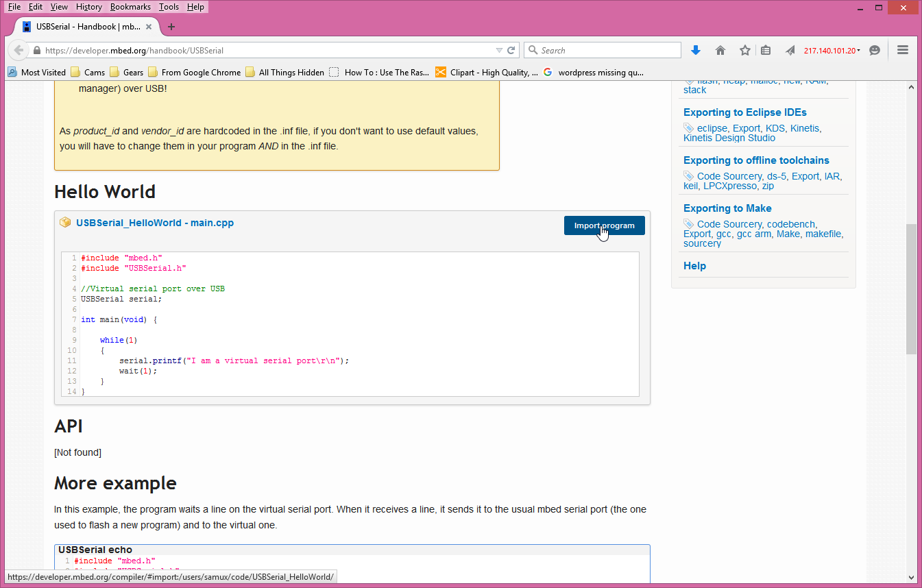The image size is (922, 588).
Task: Open the How To: Use The Ras... bookmark
Action: tap(380, 72)
